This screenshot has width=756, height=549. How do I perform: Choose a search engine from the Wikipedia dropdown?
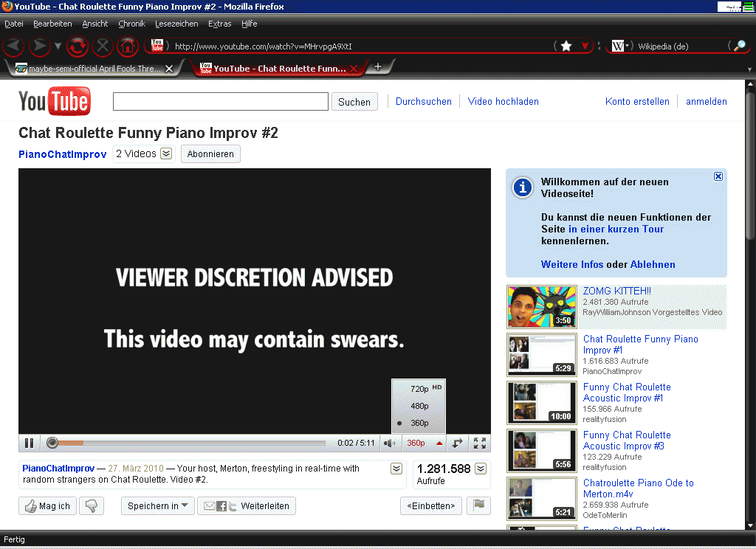(621, 46)
